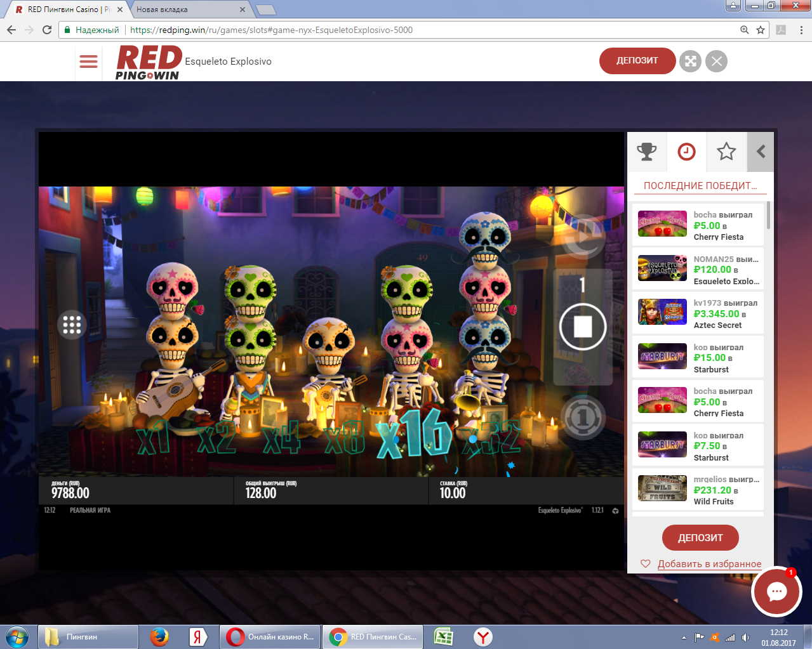This screenshot has height=649, width=812.
Task: Click the Starburst thumbnail with ₽7.50 win
Action: pyautogui.click(x=662, y=445)
